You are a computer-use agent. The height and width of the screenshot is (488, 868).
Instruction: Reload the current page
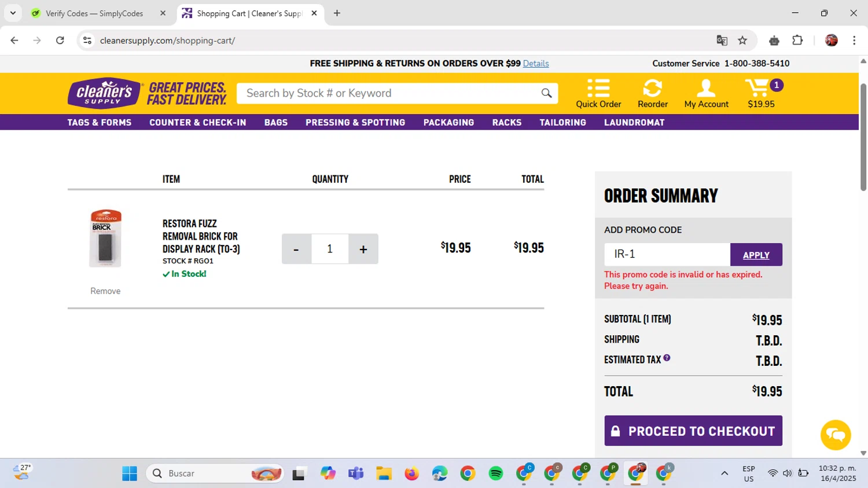[60, 41]
